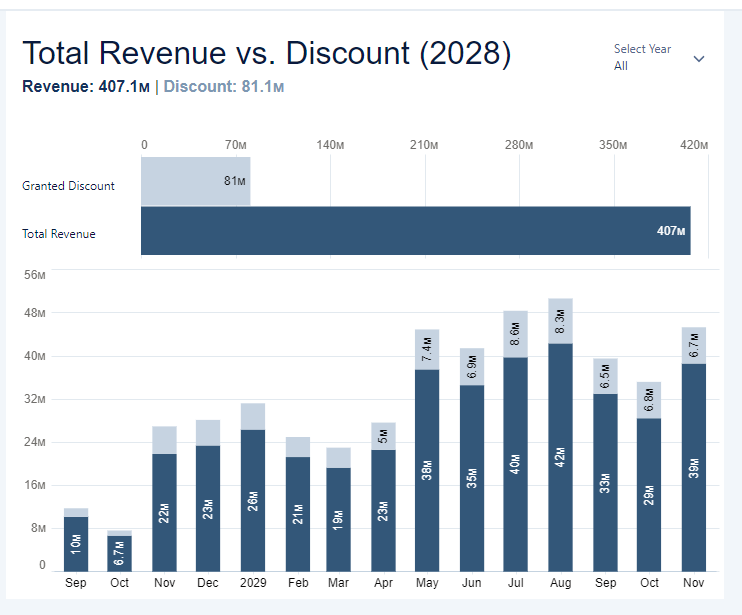Select the 8.3M discount segment for August
The image size is (742, 615).
560,321
